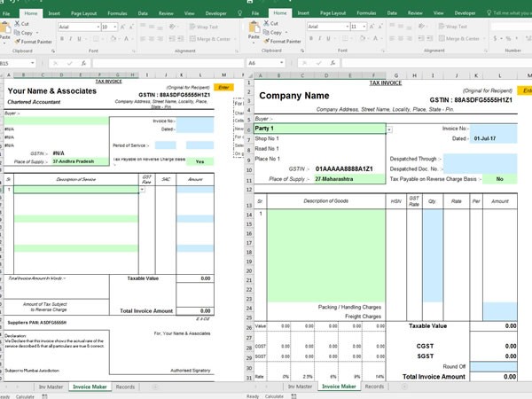Click Format Painter in the left Excel window
This screenshot has height=399, width=532.
point(35,42)
